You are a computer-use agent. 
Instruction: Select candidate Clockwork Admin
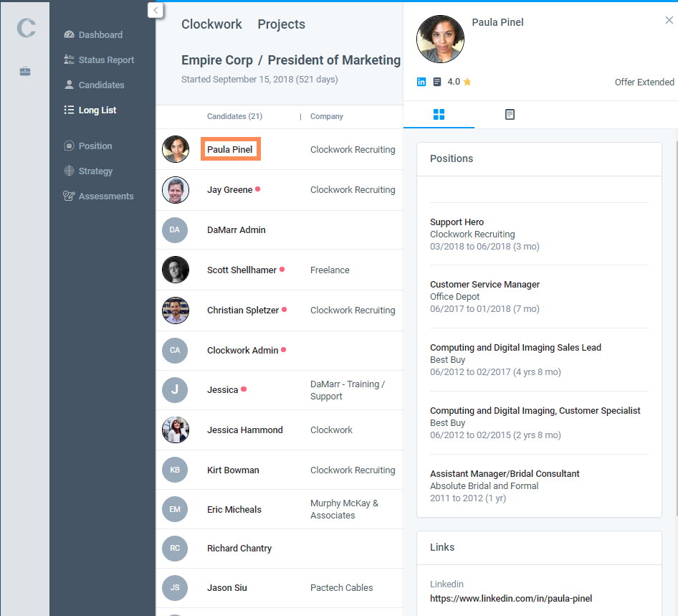242,350
